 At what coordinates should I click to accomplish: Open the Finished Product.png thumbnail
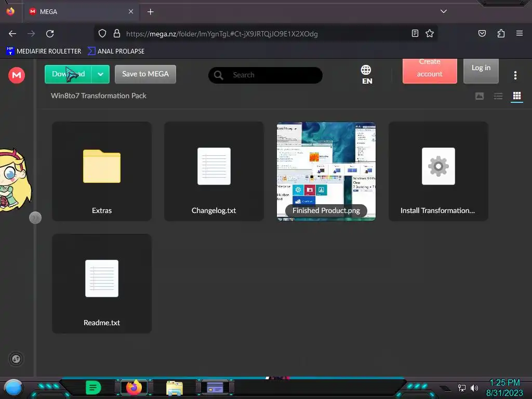tap(326, 171)
